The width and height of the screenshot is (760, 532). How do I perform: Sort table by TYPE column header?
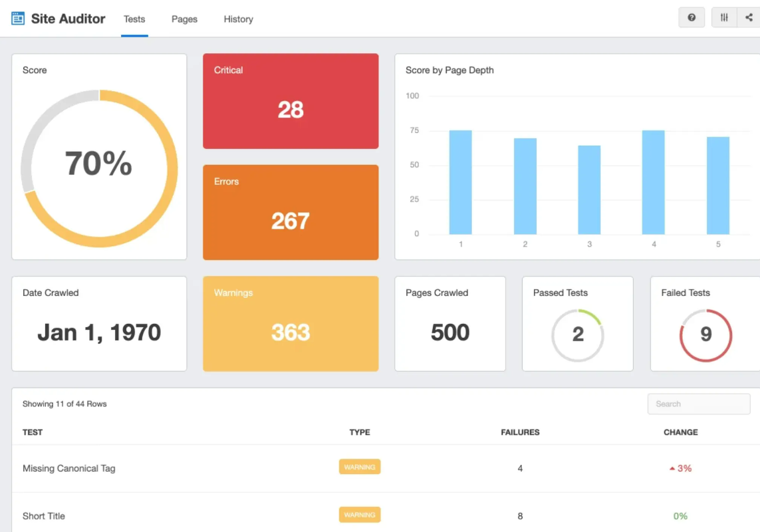tap(360, 432)
